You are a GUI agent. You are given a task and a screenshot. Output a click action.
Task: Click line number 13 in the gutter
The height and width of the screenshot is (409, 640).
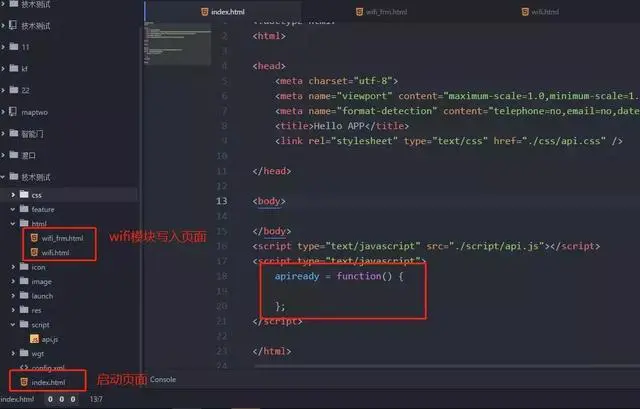click(222, 201)
